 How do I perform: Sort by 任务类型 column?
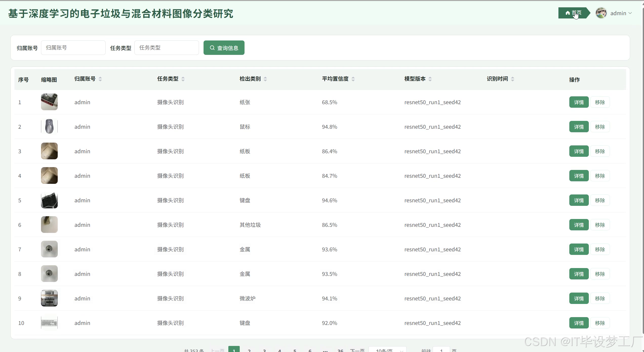tap(183, 79)
